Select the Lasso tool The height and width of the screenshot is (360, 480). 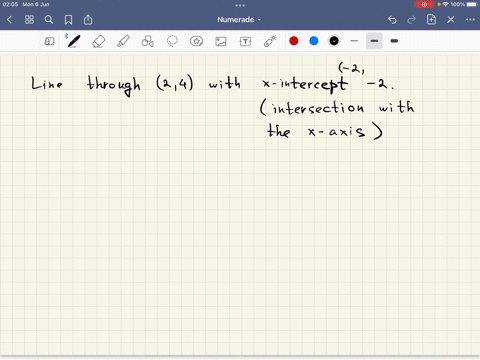pos(172,41)
